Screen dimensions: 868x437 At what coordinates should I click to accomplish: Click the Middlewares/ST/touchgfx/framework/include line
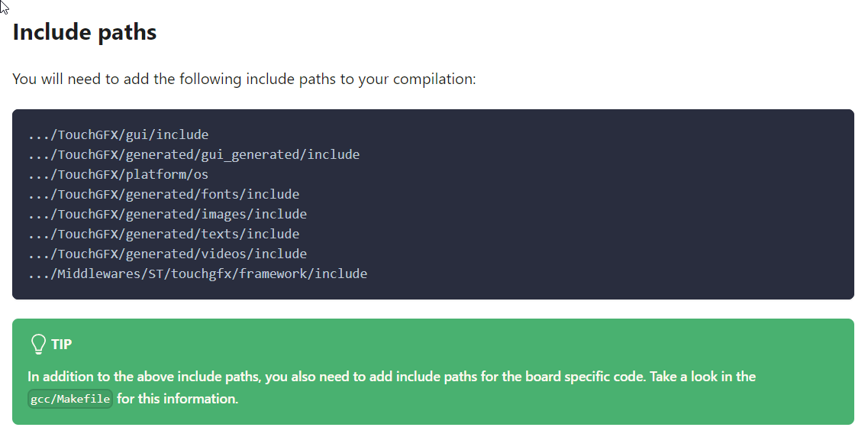(198, 274)
